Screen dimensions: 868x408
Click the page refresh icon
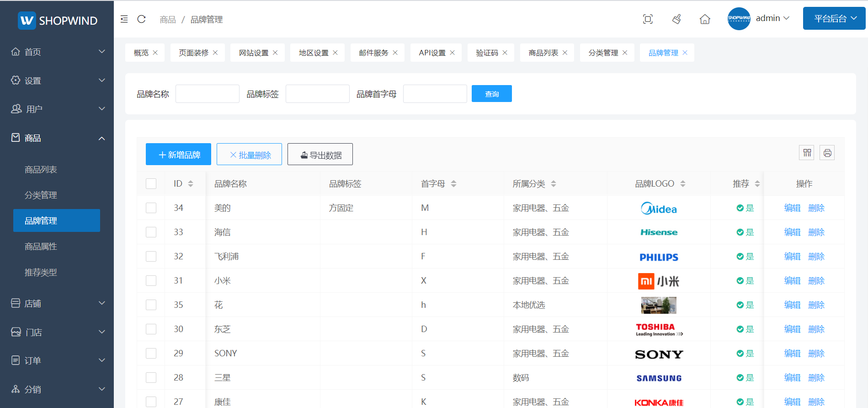142,19
